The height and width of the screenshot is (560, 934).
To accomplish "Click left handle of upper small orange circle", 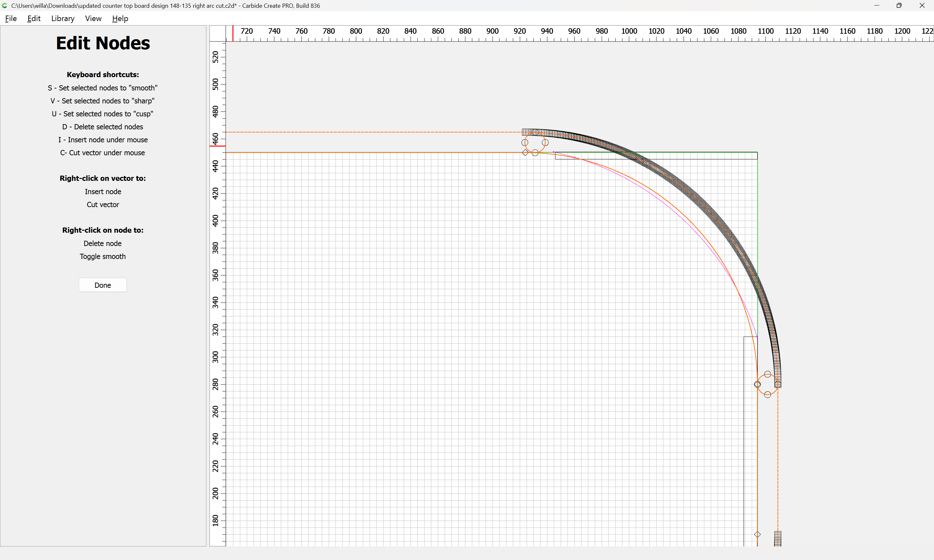I will (x=525, y=143).
